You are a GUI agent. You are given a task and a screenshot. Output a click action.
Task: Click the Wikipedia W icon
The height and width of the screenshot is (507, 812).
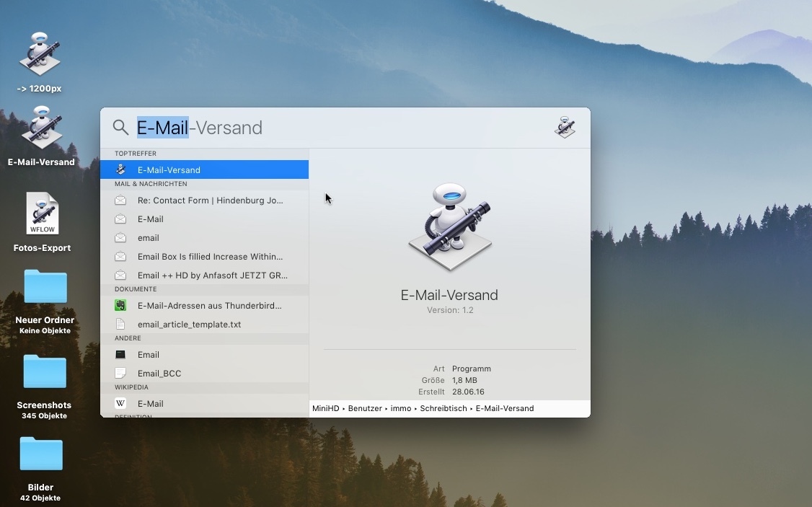(x=120, y=403)
